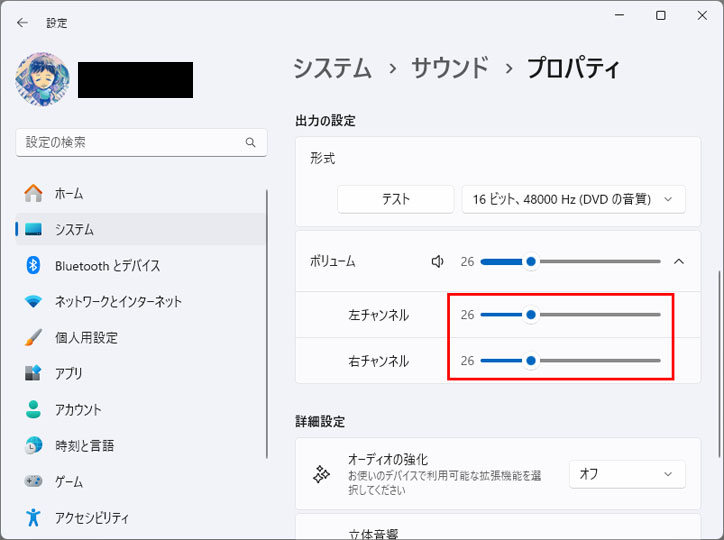Screen dimensions: 724x540
Task: Click the アクセシビリティ figure icon
Action: (x=33, y=517)
